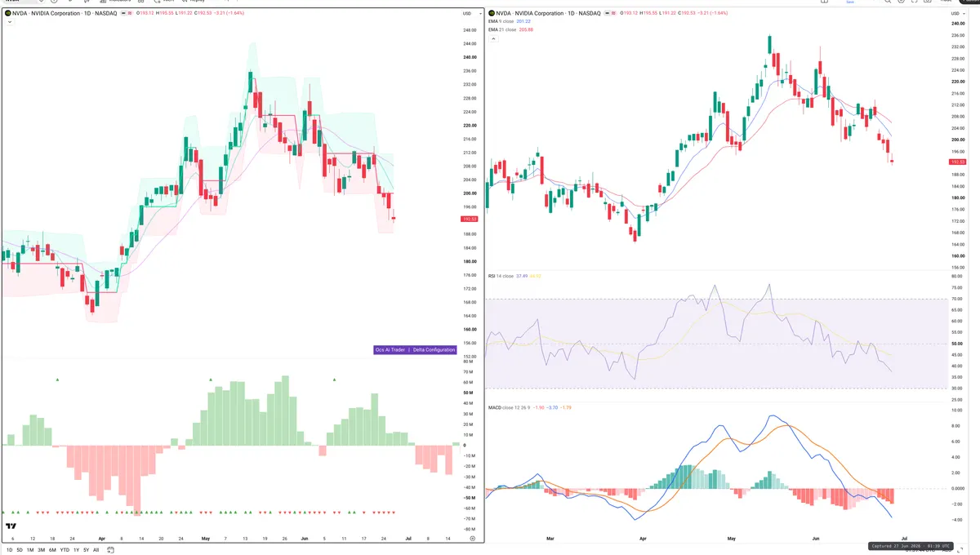Screen dimensions: 980x555
Task: Click the red 192.53 price label on left chart
Action: click(470, 220)
